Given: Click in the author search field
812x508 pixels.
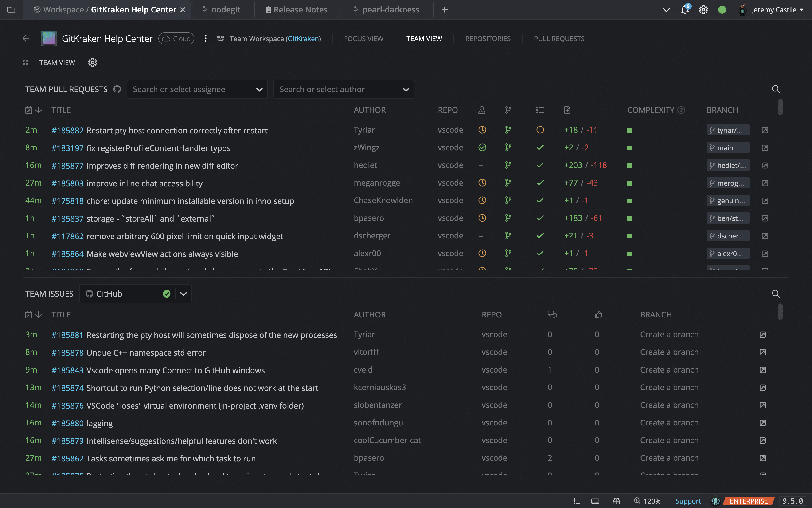Looking at the screenshot, I should pyautogui.click(x=336, y=89).
